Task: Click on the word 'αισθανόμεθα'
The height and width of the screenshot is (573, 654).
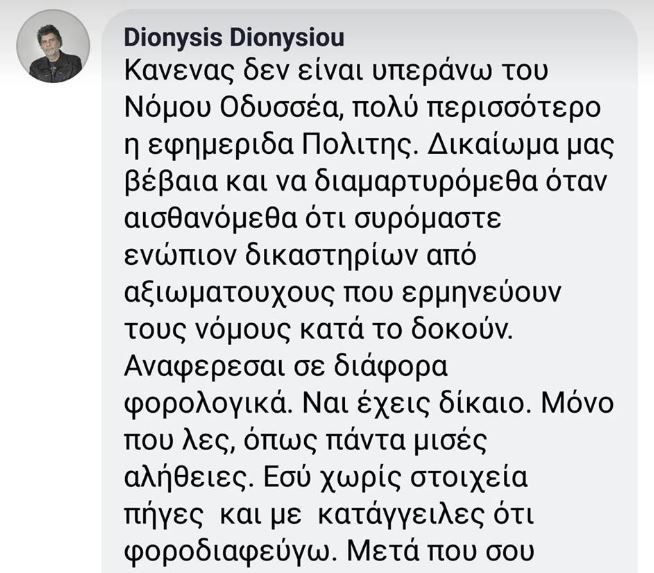Action: click(x=211, y=218)
